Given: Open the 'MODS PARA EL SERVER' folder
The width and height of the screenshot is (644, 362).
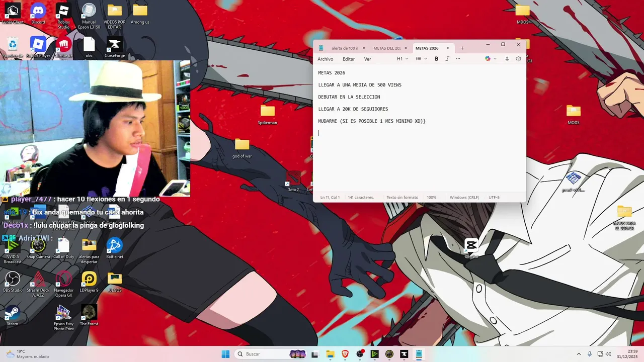Looking at the screenshot, I should click(624, 217).
